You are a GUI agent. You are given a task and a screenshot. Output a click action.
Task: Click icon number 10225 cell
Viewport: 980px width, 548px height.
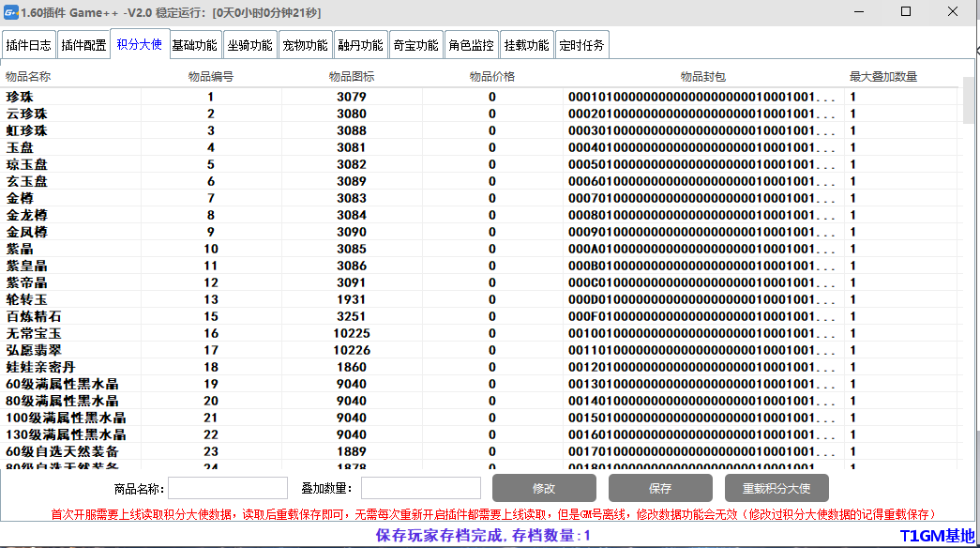[352, 333]
